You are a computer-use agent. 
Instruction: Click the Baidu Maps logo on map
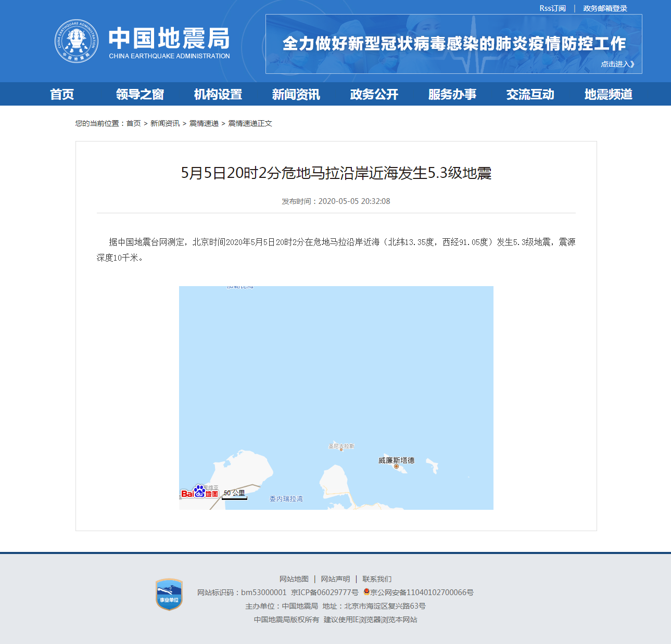coord(199,492)
